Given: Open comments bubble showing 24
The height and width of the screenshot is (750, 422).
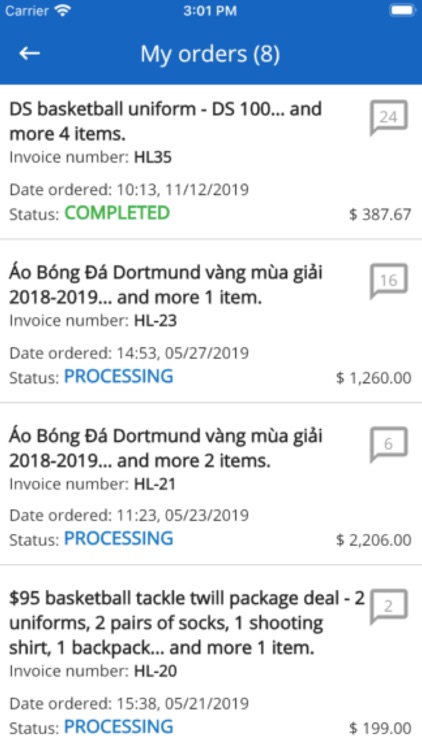Looking at the screenshot, I should click(x=389, y=117).
